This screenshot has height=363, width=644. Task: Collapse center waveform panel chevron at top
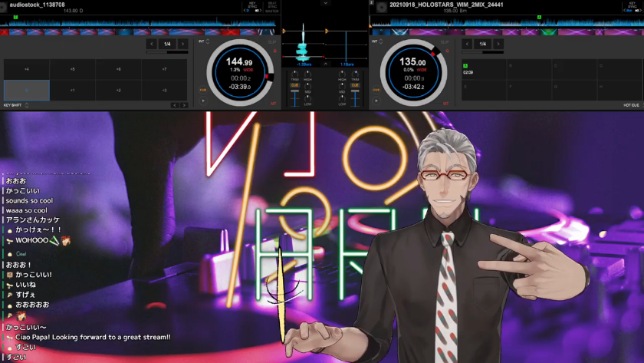(x=325, y=3)
